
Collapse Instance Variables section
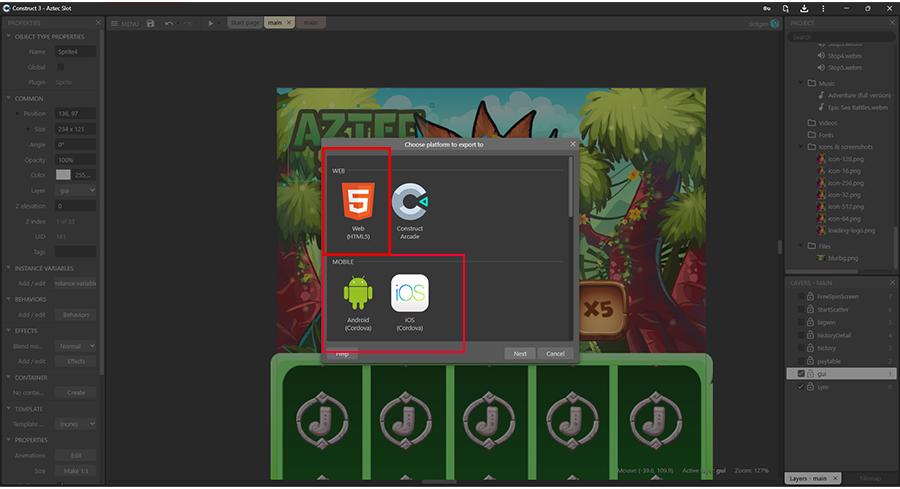pyautogui.click(x=9, y=268)
